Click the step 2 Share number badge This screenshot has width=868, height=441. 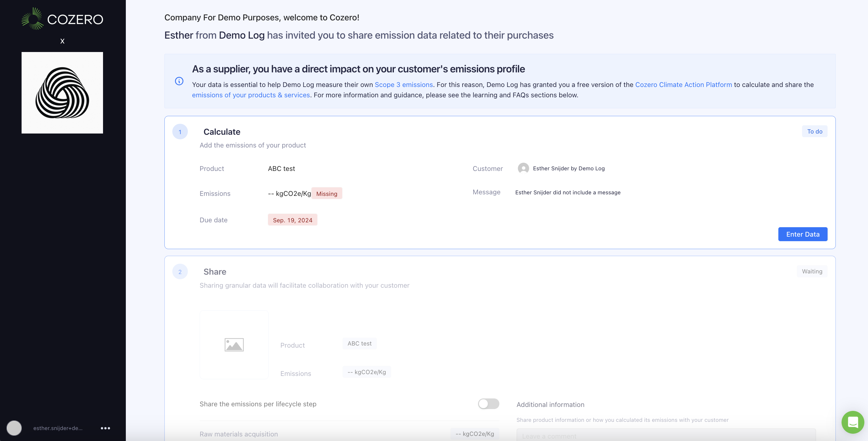180,272
